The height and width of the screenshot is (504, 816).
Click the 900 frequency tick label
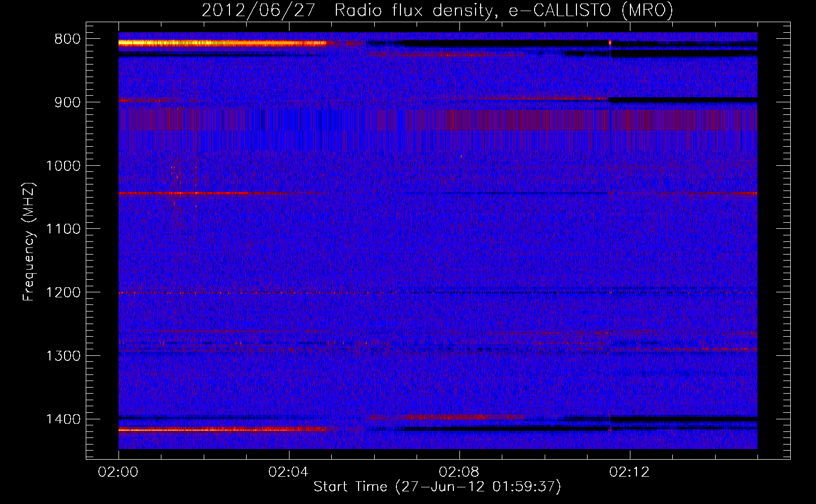[x=68, y=102]
